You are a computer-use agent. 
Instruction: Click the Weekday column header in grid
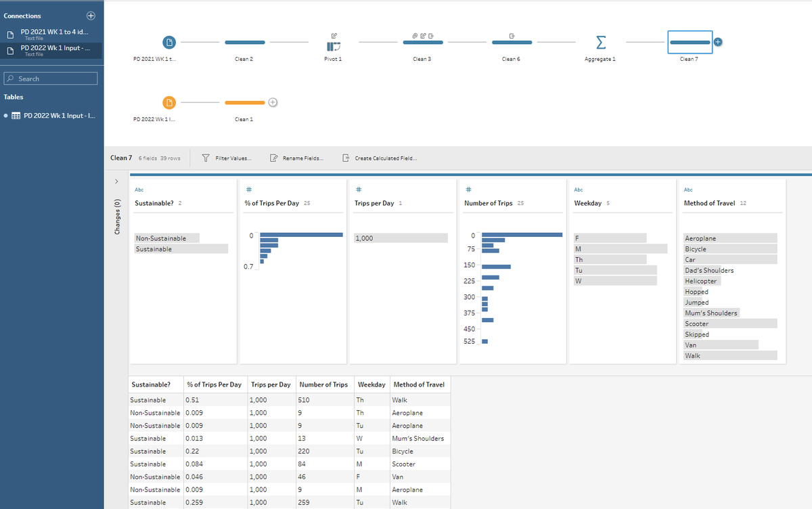point(371,384)
